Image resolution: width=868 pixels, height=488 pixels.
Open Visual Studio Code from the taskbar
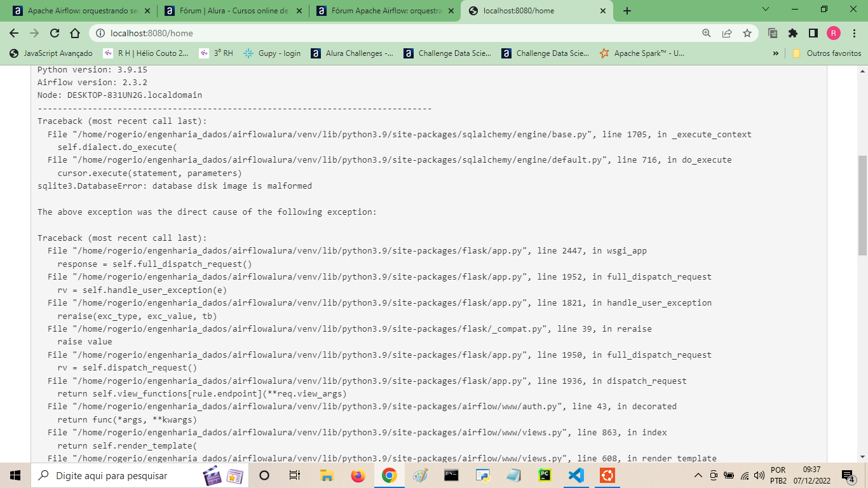[576, 475]
